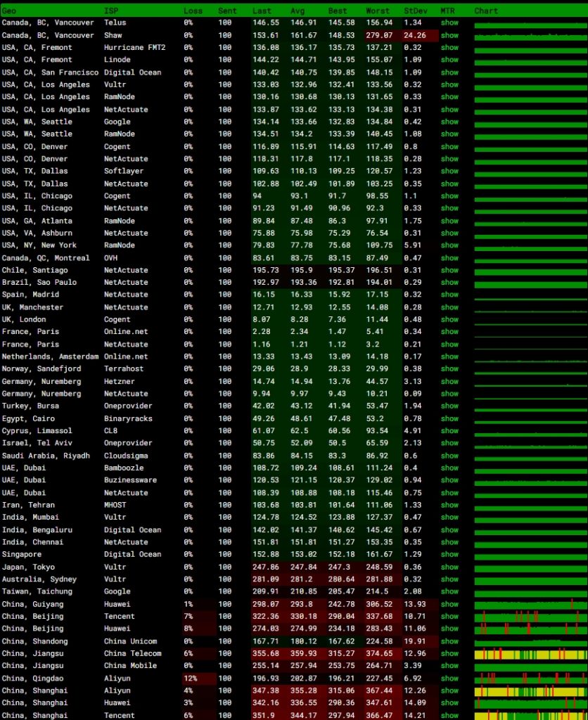Open show link for Cairo Binaryracks

[x=449, y=419]
